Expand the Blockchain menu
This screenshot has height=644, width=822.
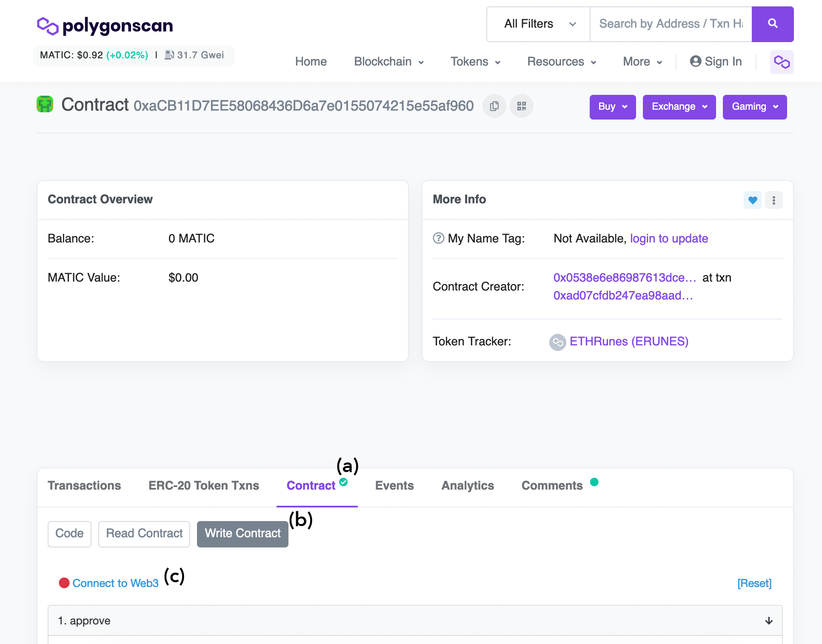(389, 62)
